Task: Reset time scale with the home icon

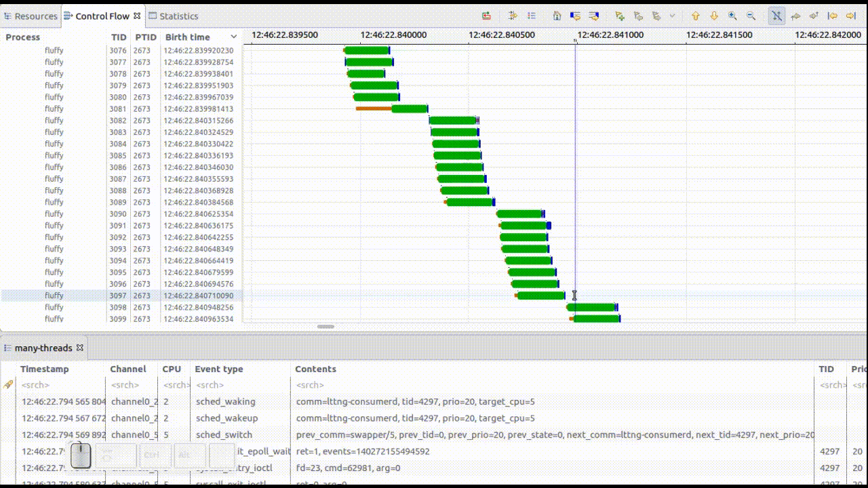Action: coord(557,16)
